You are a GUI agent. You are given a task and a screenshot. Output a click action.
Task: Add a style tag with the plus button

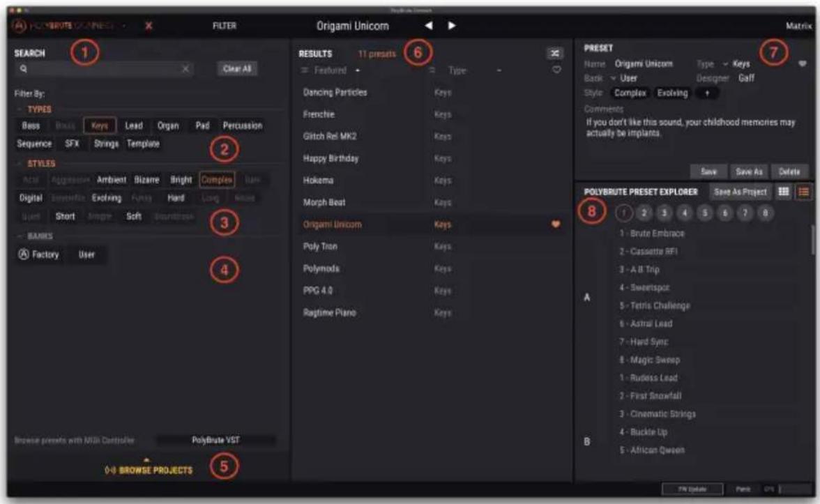click(x=707, y=93)
